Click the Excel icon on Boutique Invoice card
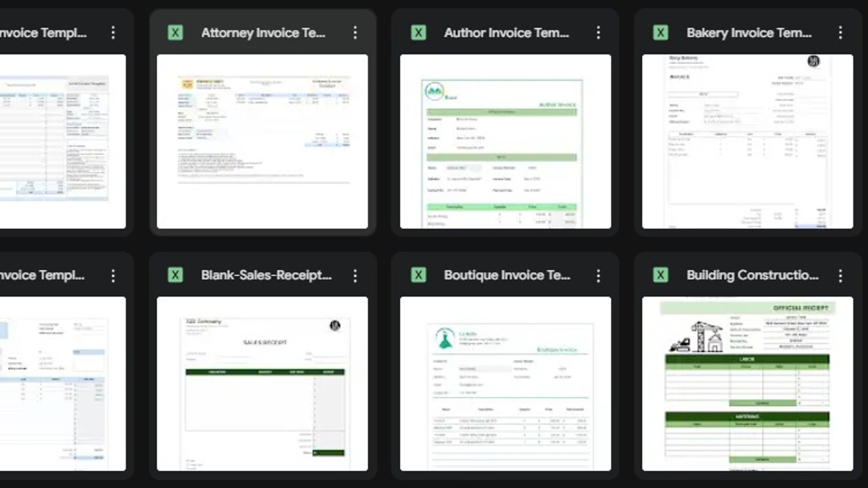Image resolution: width=868 pixels, height=488 pixels. pyautogui.click(x=418, y=275)
